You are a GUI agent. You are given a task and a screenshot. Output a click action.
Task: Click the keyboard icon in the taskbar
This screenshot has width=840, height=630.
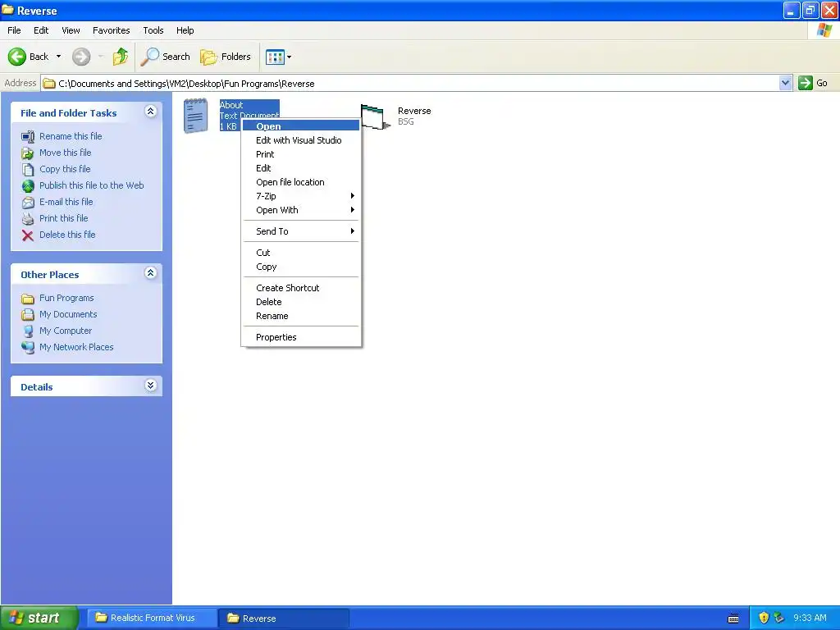tap(733, 619)
